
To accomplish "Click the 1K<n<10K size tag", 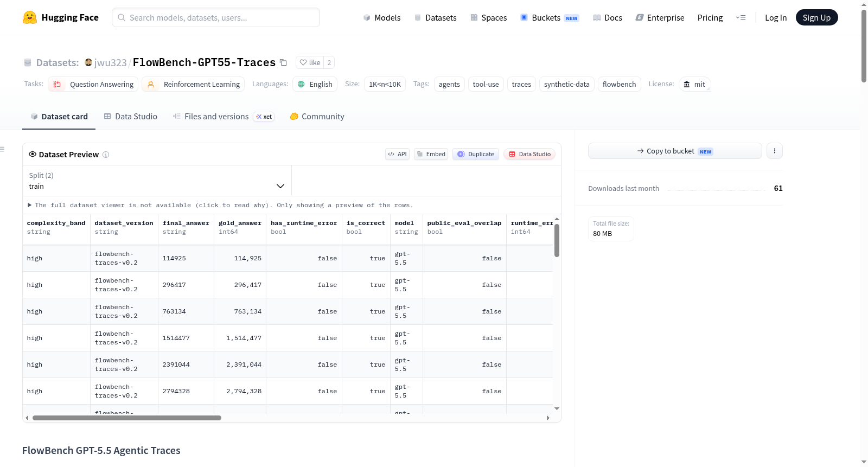I will pos(385,84).
